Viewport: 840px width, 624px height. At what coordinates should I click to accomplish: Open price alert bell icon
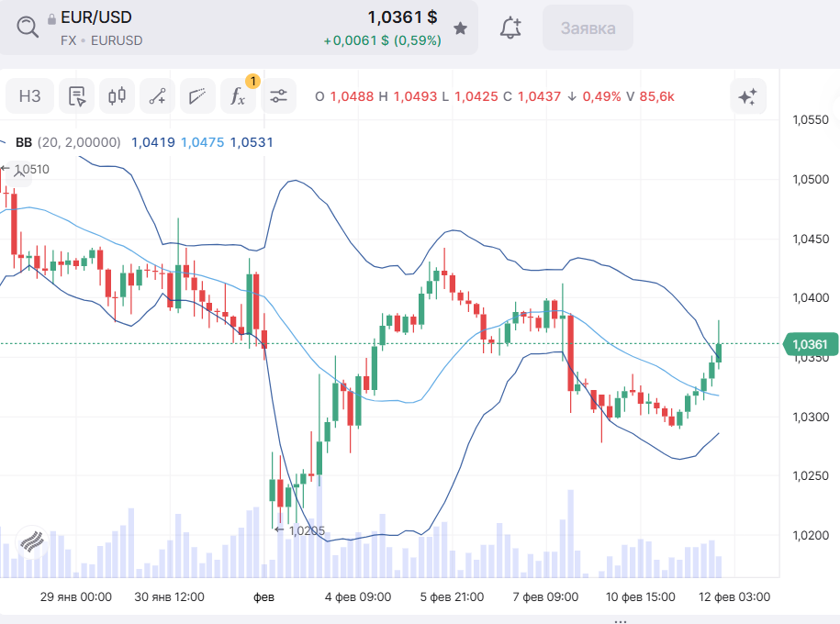point(510,28)
